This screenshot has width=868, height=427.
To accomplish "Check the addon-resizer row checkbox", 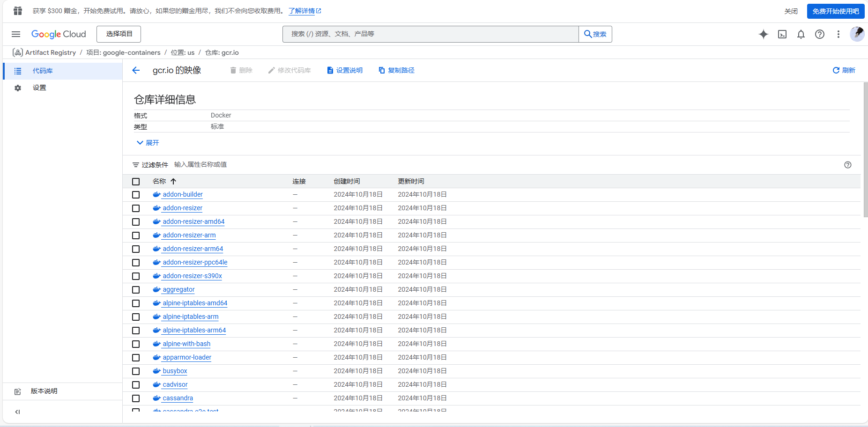I will click(x=136, y=208).
